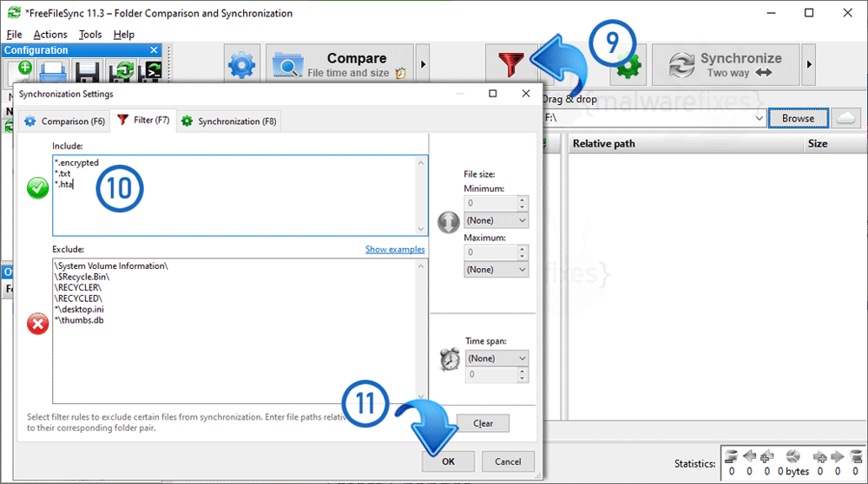Screen dimensions: 868x484
Task: Click the red X Exclude icon
Action: (37, 324)
